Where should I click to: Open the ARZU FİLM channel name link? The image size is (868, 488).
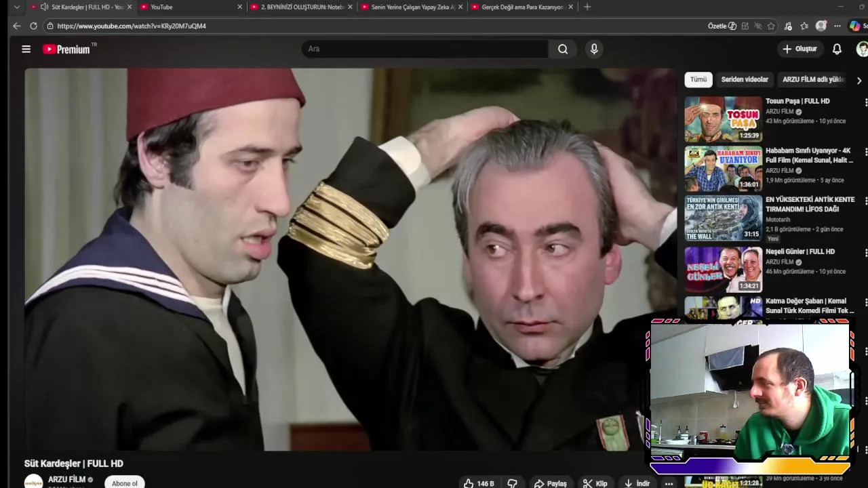tap(66, 479)
